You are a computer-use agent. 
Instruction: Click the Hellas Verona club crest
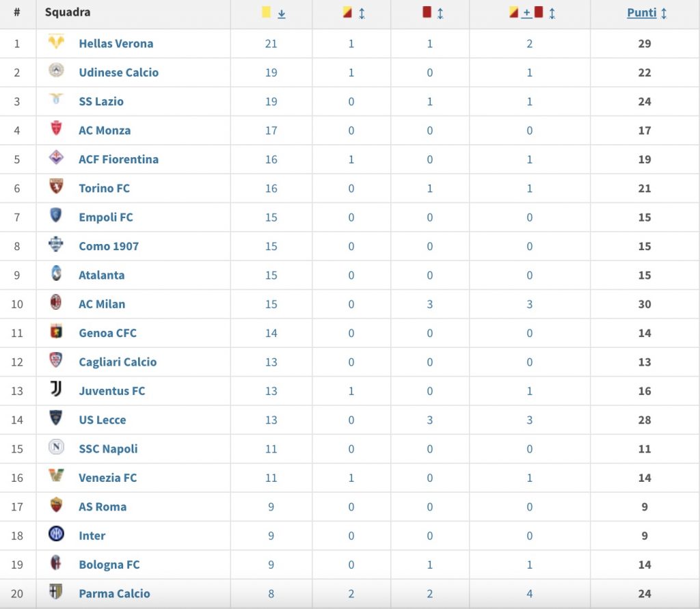pyautogui.click(x=56, y=43)
